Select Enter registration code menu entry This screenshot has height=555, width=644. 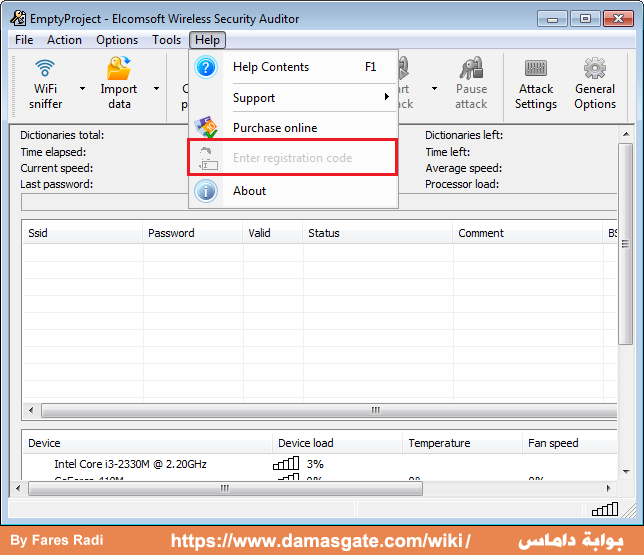[293, 158]
